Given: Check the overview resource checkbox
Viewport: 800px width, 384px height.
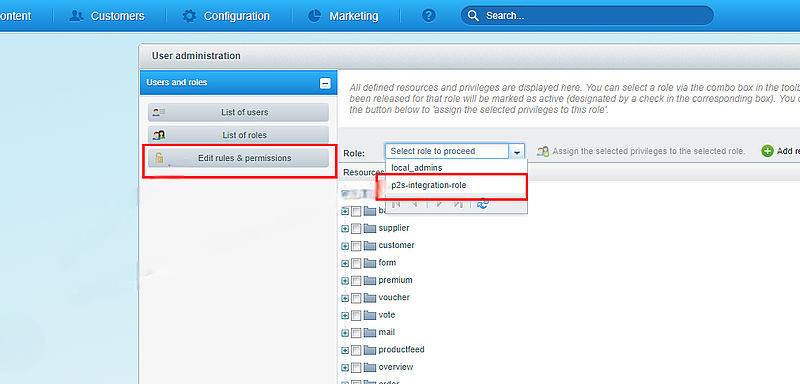Looking at the screenshot, I should click(356, 367).
